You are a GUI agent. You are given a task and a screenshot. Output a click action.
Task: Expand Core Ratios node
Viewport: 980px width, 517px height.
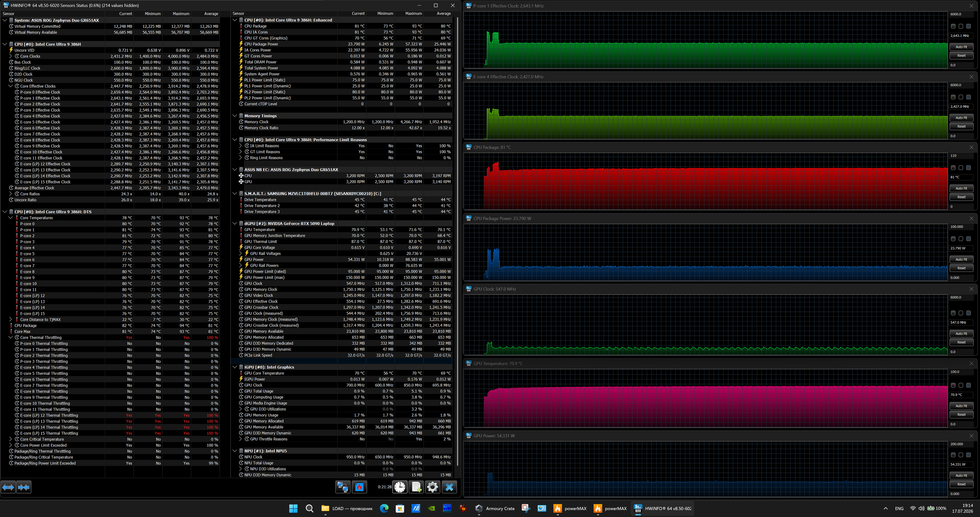(x=11, y=194)
